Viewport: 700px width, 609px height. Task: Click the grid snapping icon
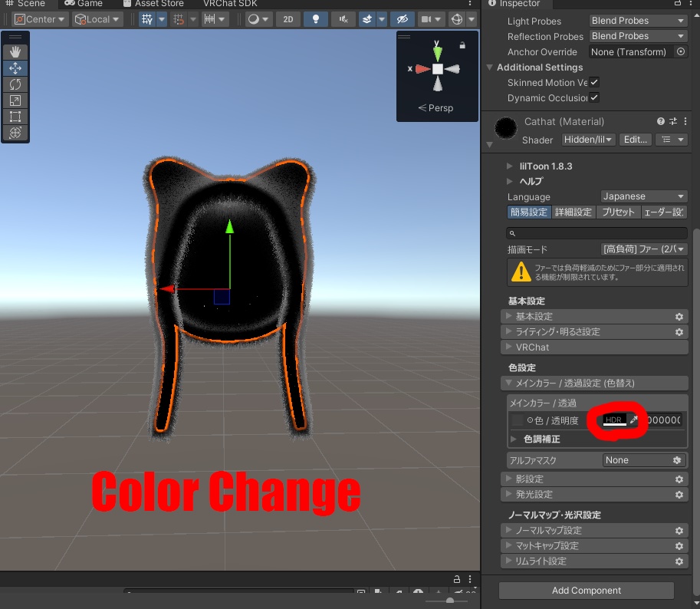point(179,19)
